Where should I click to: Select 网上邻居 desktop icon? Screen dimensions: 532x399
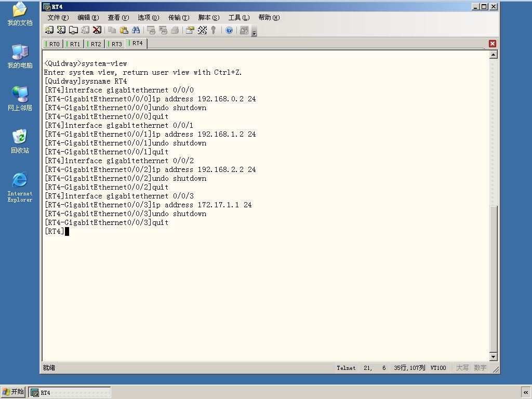pyautogui.click(x=20, y=99)
